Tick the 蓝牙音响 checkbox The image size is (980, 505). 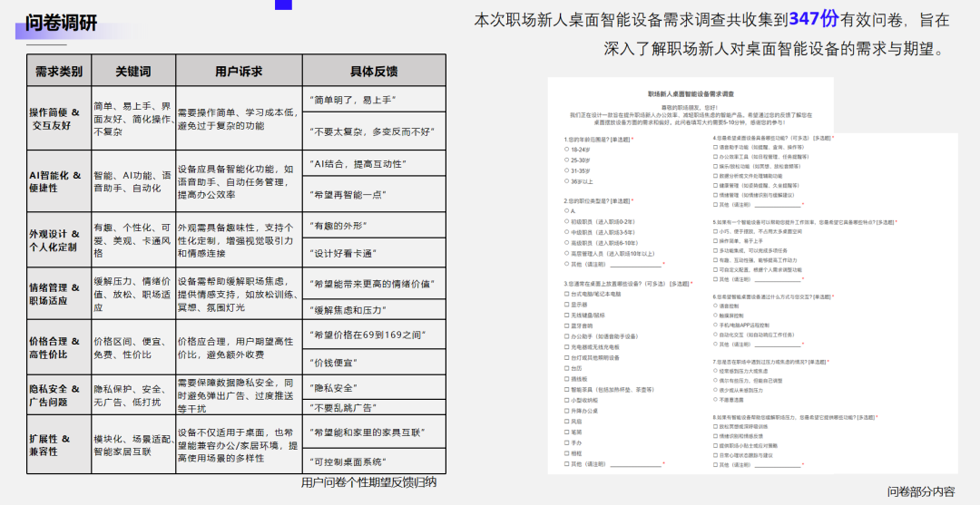tap(565, 325)
